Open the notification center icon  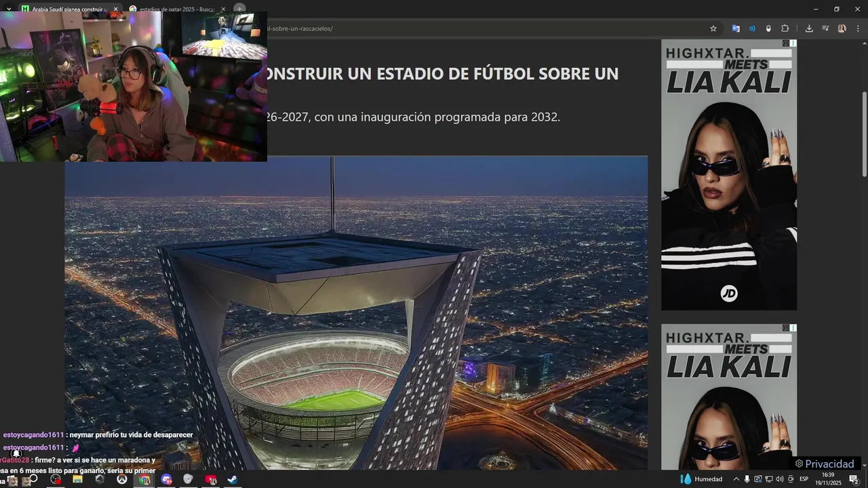tap(854, 479)
